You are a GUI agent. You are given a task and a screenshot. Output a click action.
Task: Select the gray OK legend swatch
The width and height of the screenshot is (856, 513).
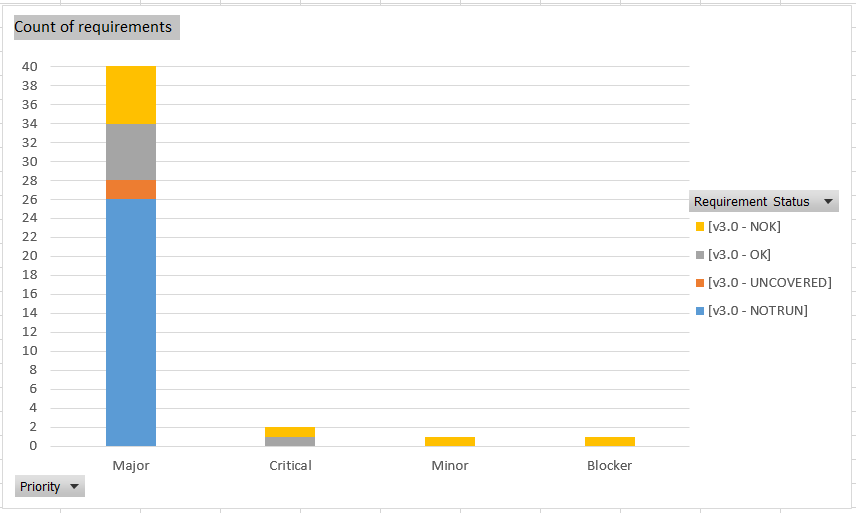tap(700, 255)
